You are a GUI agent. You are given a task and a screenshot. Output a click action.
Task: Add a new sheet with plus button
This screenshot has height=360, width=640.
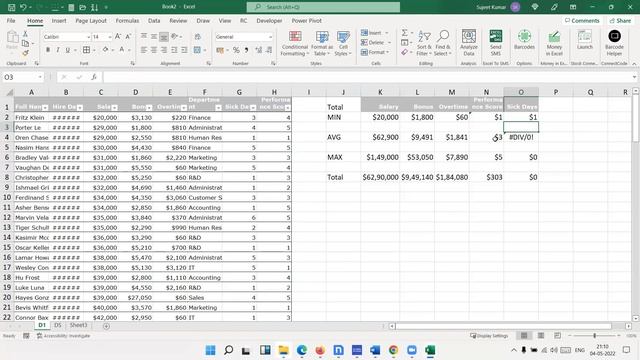pyautogui.click(x=106, y=326)
